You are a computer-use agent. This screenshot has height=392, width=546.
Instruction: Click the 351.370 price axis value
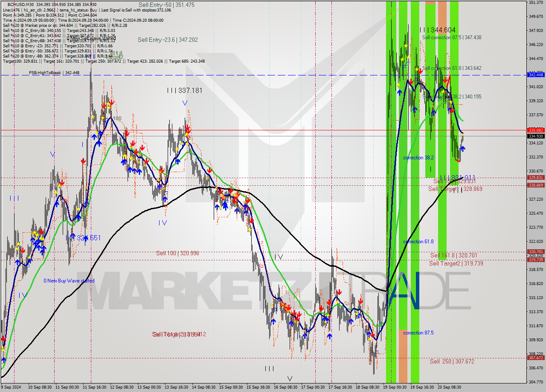[x=536, y=3]
